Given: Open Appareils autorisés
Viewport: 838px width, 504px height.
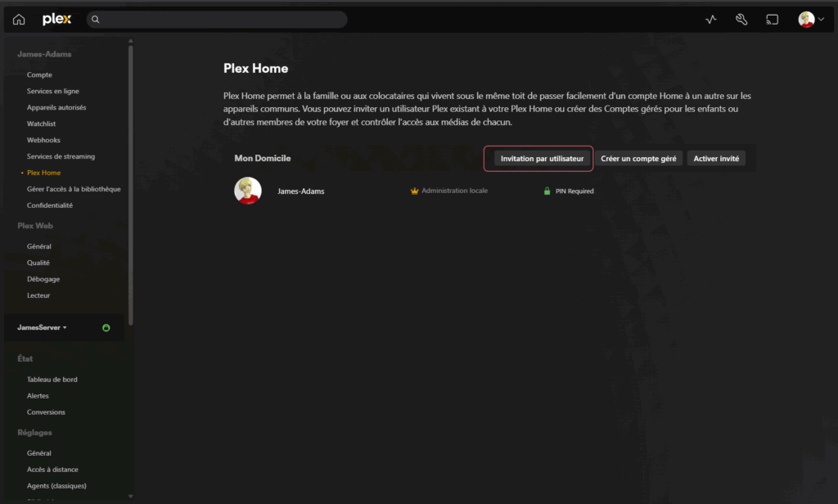Looking at the screenshot, I should pyautogui.click(x=56, y=107).
